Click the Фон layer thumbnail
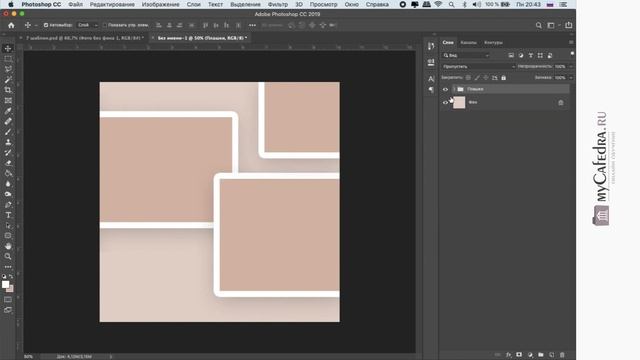Image resolution: width=640 pixels, height=360 pixels. (459, 102)
